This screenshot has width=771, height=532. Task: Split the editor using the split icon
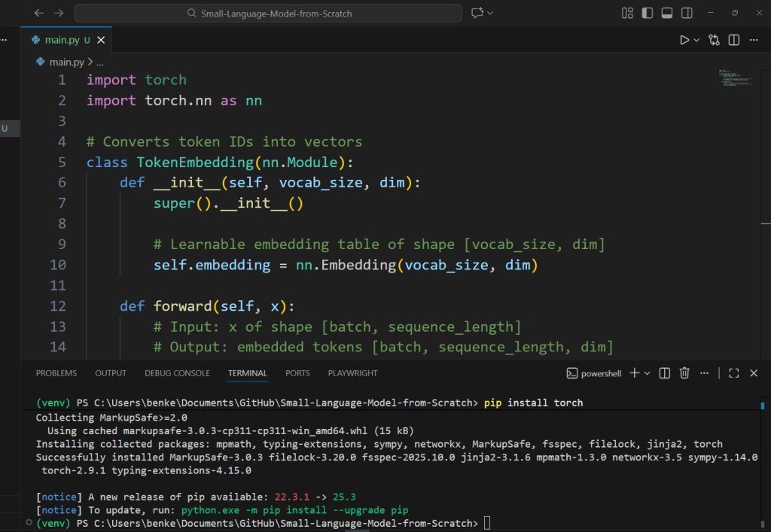(733, 40)
